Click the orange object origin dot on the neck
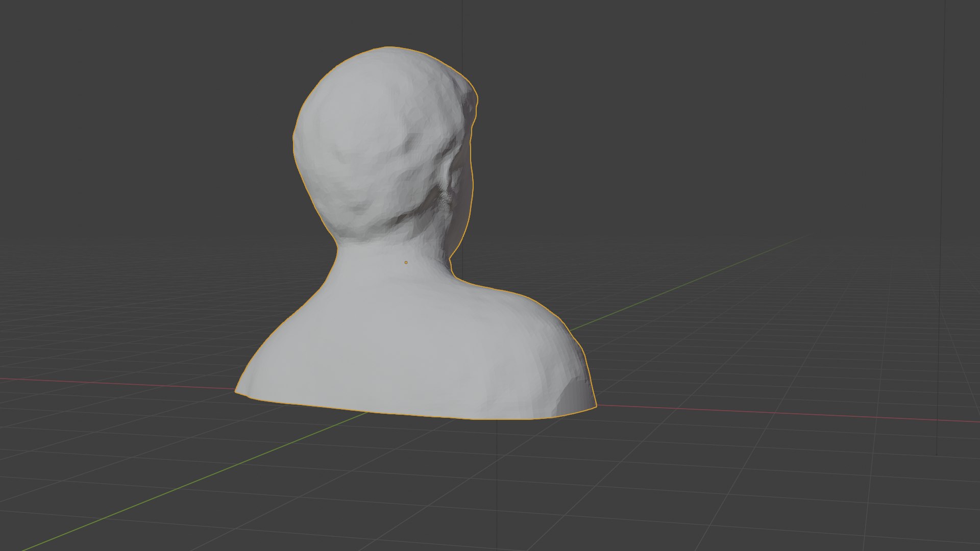 tap(406, 262)
